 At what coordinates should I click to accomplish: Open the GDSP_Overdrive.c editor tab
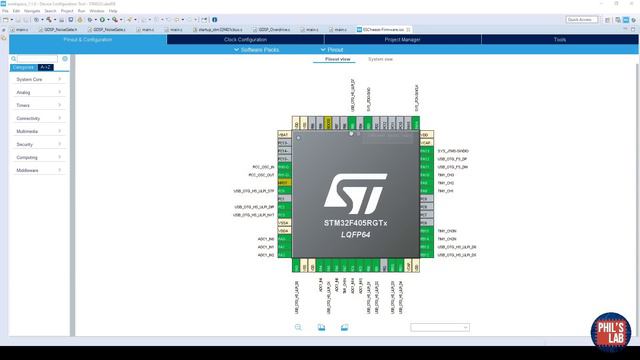[273, 30]
